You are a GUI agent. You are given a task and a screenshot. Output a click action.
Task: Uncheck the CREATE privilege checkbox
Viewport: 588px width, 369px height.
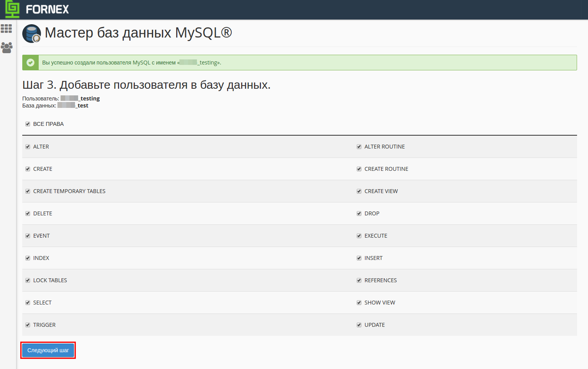[x=28, y=169]
